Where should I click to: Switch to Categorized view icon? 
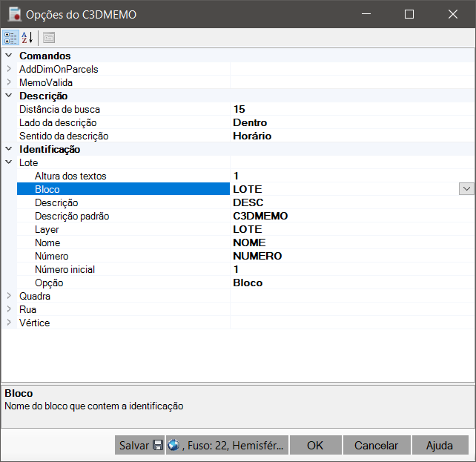(10, 38)
